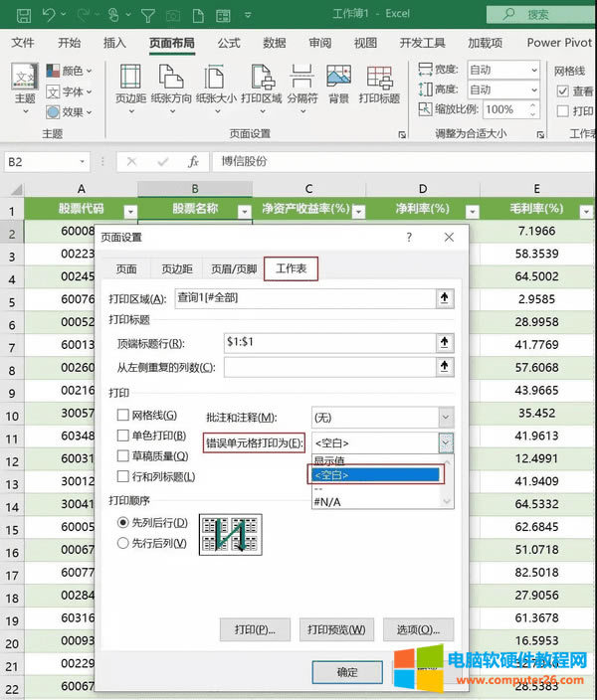The image size is (597, 700).
Task: Open the 公式 ribbon tab
Action: click(229, 43)
